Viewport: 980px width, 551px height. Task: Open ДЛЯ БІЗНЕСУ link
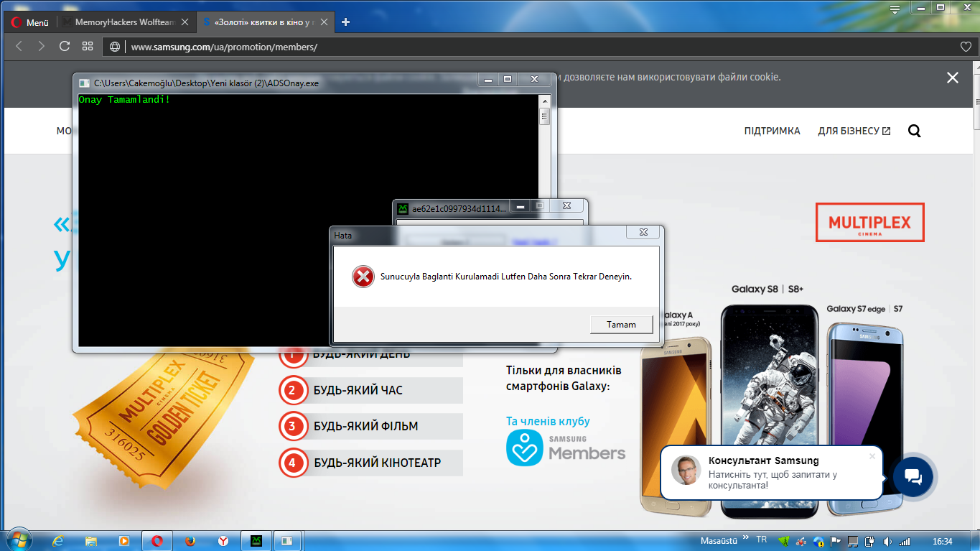[854, 131]
